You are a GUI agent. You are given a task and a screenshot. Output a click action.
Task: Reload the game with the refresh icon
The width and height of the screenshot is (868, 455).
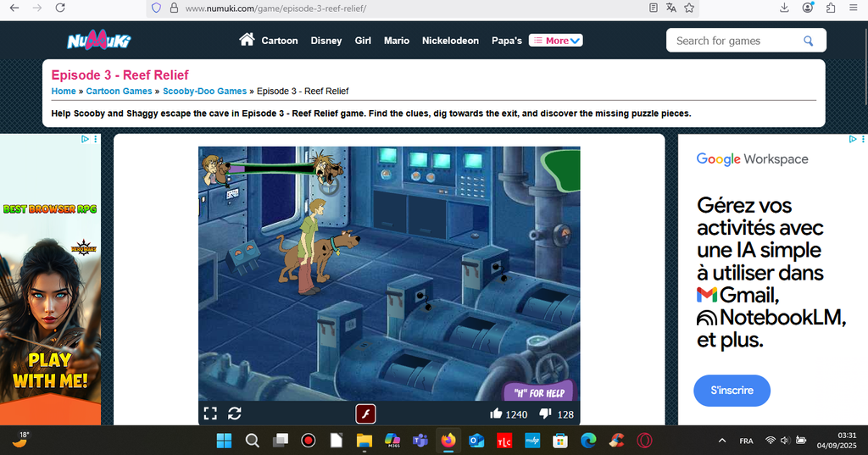(235, 413)
